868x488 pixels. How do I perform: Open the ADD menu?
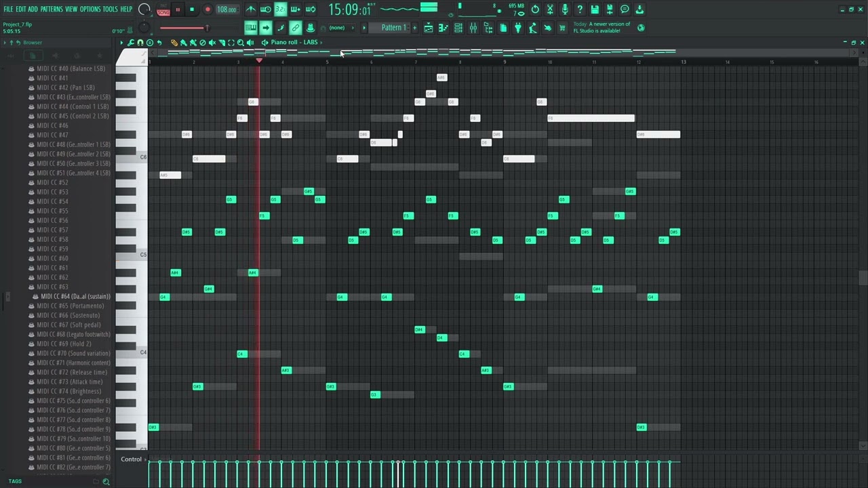pyautogui.click(x=33, y=9)
